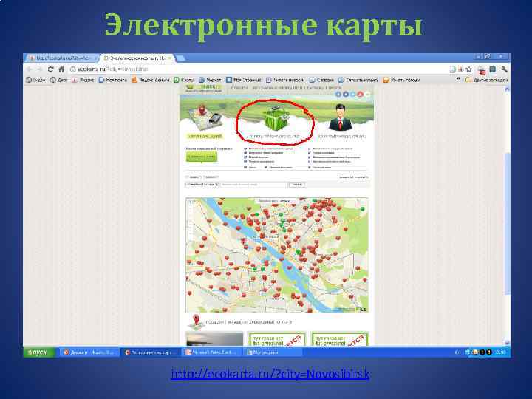Select the Экологическая карта browser tab

pos(137,58)
